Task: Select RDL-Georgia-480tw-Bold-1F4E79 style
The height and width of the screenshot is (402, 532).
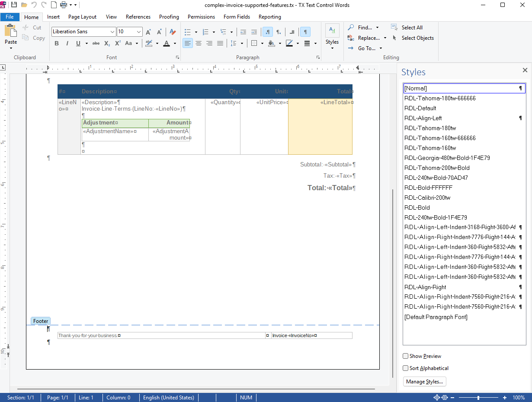Action: pos(464,158)
